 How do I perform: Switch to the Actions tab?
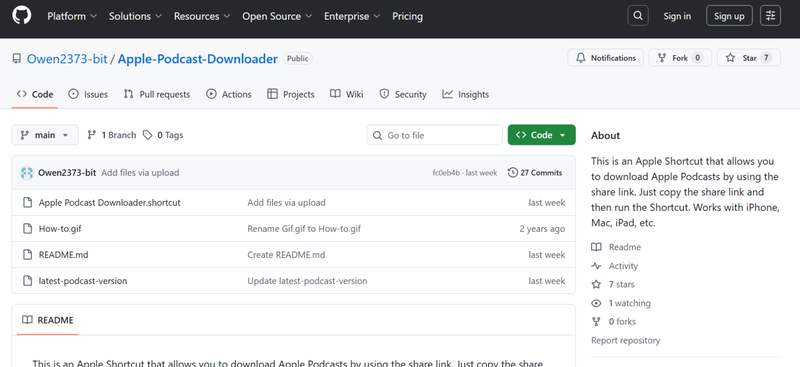point(229,94)
